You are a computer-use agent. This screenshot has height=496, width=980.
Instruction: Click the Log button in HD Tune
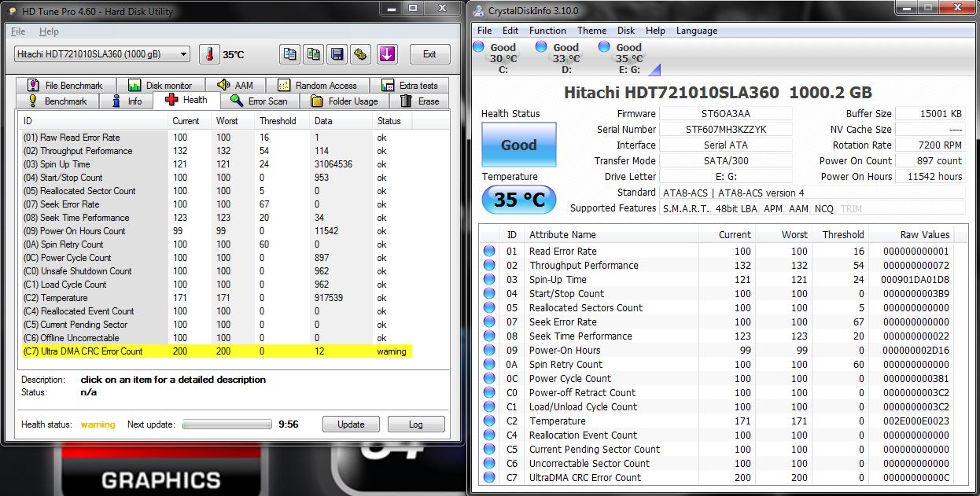(x=416, y=424)
